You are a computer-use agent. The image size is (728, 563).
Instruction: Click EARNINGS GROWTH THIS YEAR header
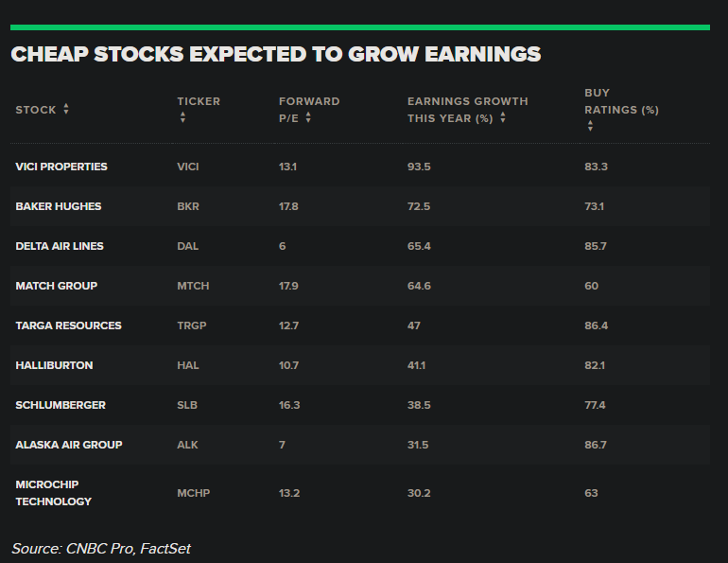tap(467, 110)
